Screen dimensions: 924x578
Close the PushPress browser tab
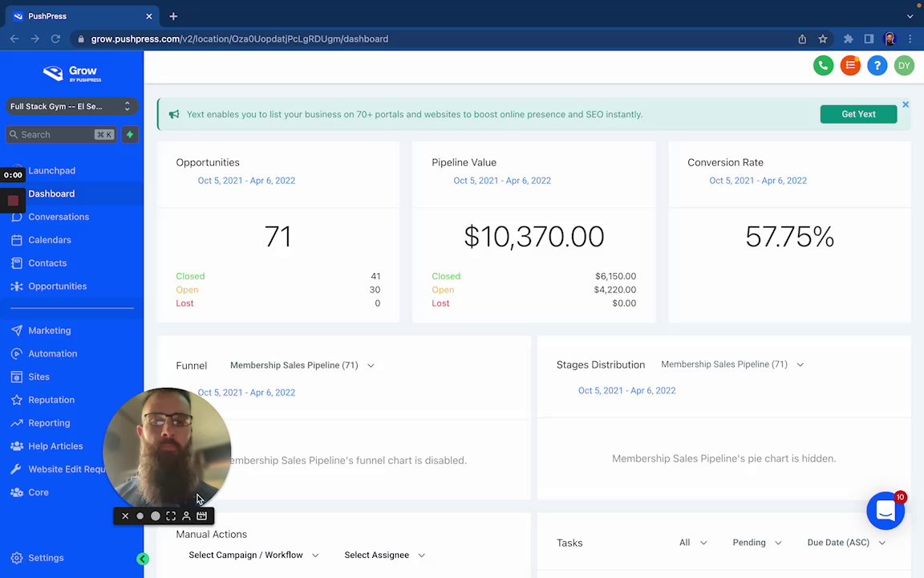tap(149, 17)
